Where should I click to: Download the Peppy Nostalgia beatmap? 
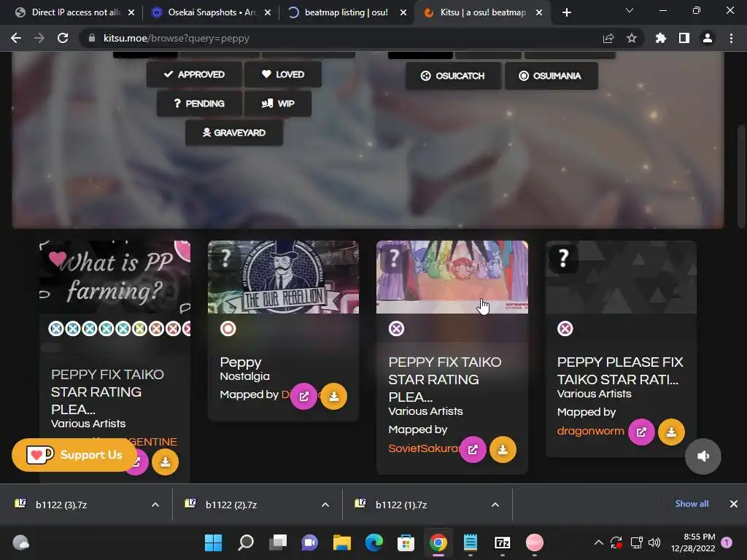tap(334, 396)
